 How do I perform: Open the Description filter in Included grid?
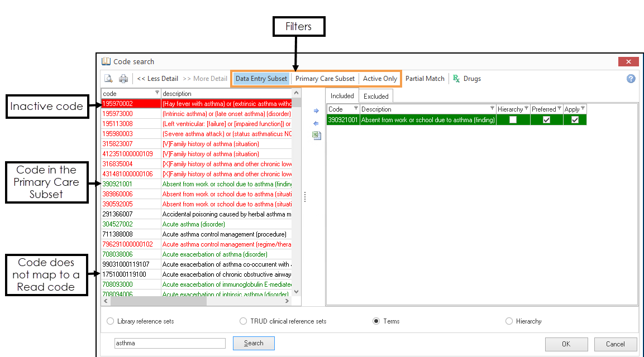pos(492,109)
